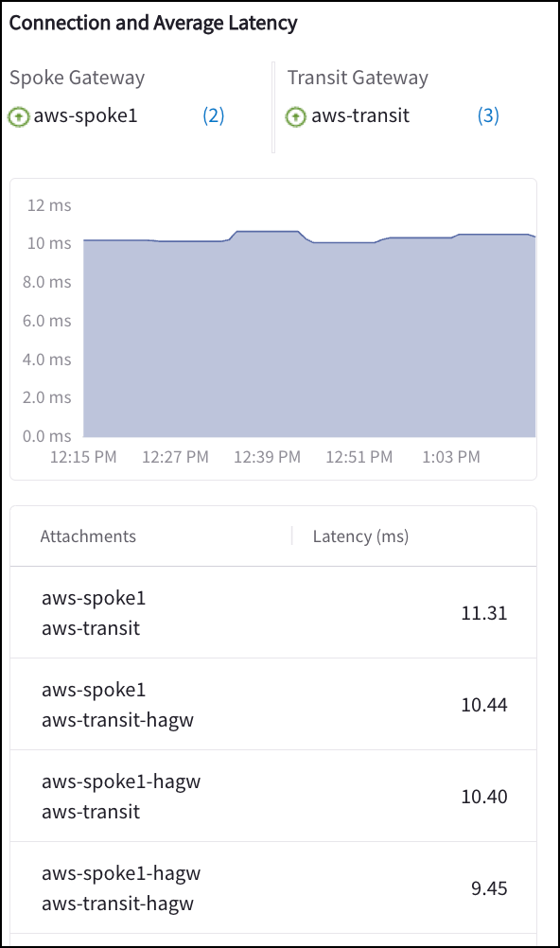
Task: Select the aws-spoke1-hagw / aws-transit-hagw attachment row
Action: click(x=273, y=888)
